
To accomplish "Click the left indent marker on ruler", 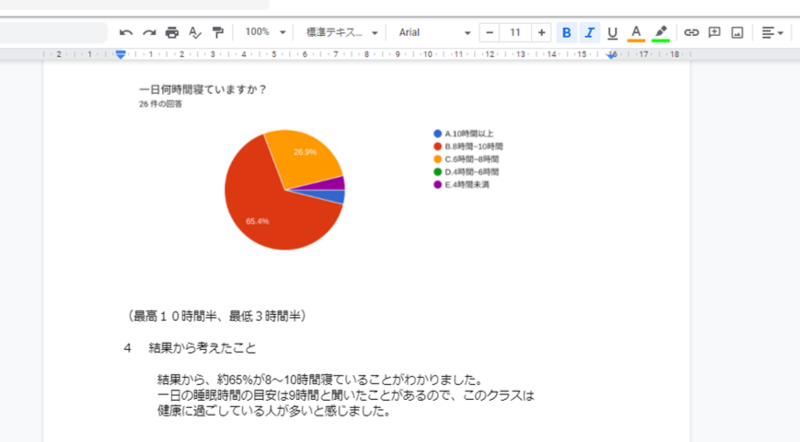I will pos(120,55).
